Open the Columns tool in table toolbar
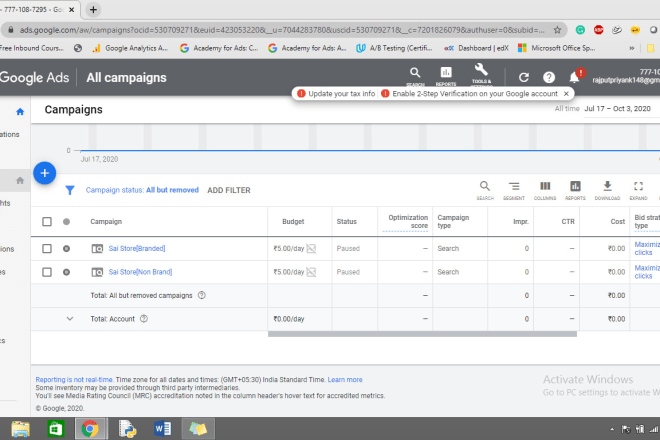660x440 pixels. coord(545,190)
